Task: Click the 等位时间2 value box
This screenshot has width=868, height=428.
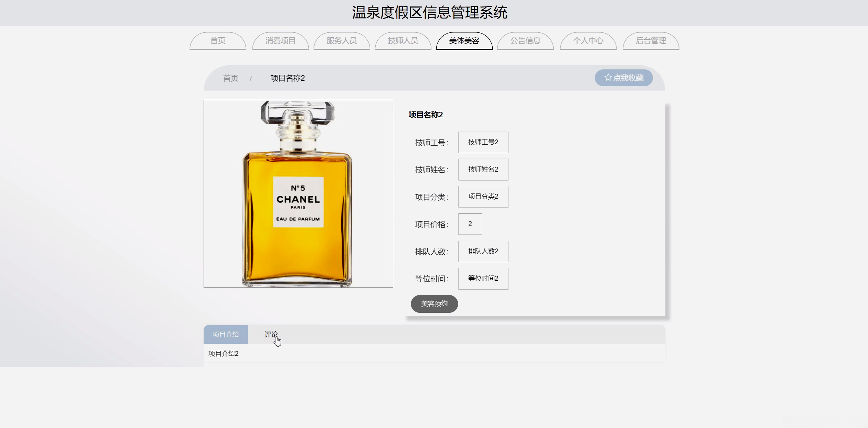Action: click(x=483, y=279)
